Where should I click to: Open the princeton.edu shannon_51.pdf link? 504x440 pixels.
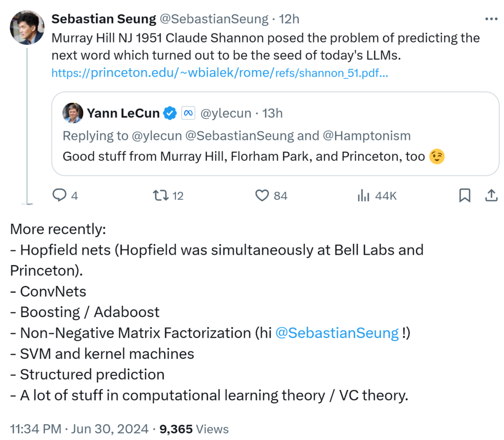pyautogui.click(x=219, y=73)
